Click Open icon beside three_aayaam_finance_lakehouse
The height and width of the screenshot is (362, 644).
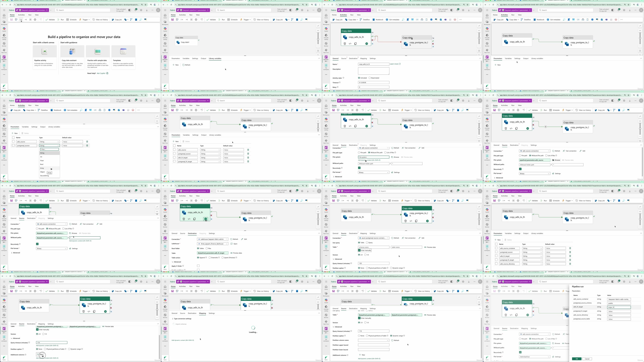click(231, 244)
